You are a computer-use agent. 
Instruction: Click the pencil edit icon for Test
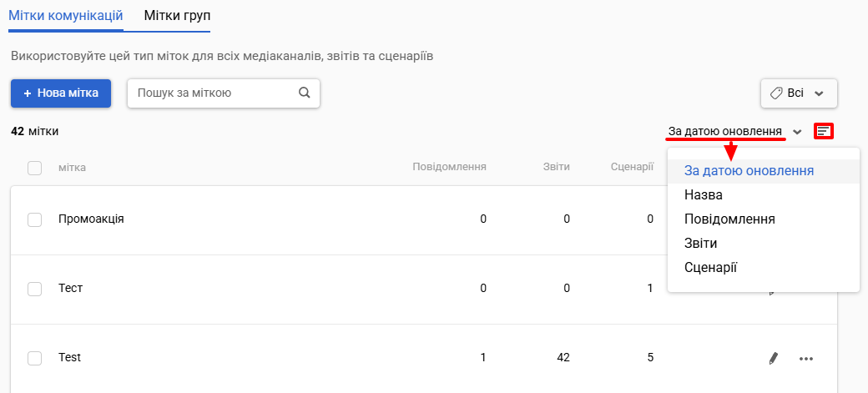coord(774,359)
